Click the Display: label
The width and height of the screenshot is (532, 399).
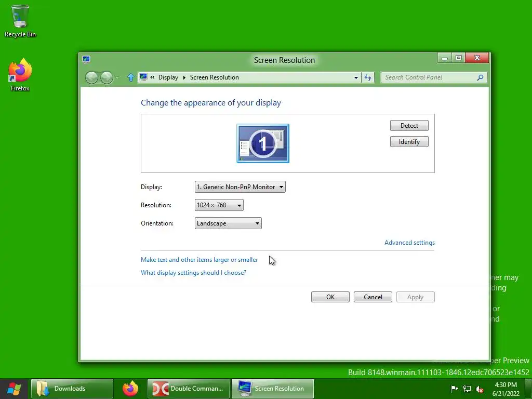point(151,187)
